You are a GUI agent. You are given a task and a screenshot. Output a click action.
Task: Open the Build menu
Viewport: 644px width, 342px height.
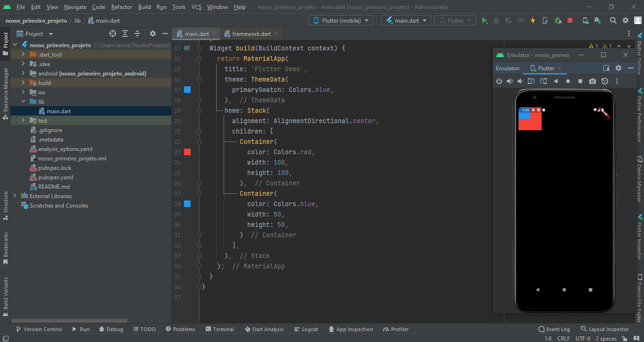[x=144, y=7]
